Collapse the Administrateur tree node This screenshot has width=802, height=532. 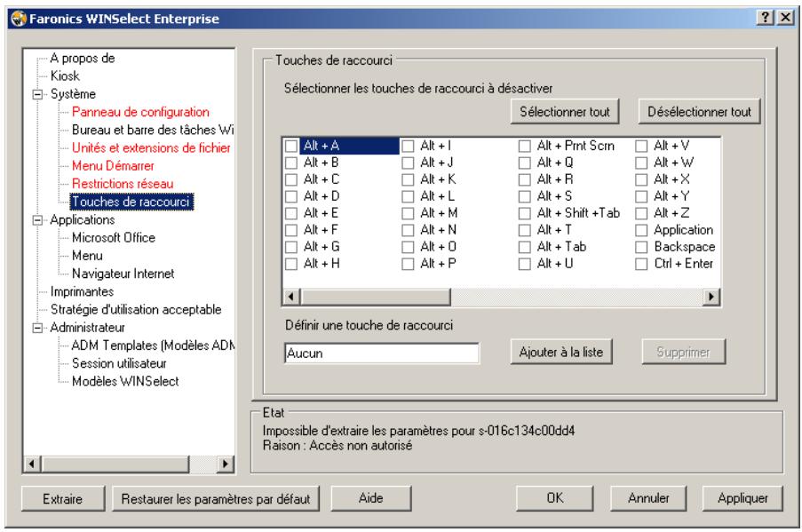tap(37, 328)
